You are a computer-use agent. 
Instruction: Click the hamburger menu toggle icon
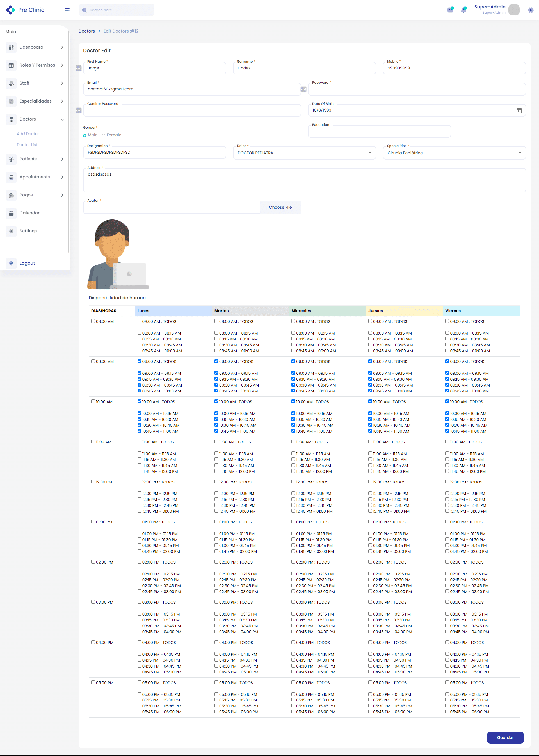point(67,10)
